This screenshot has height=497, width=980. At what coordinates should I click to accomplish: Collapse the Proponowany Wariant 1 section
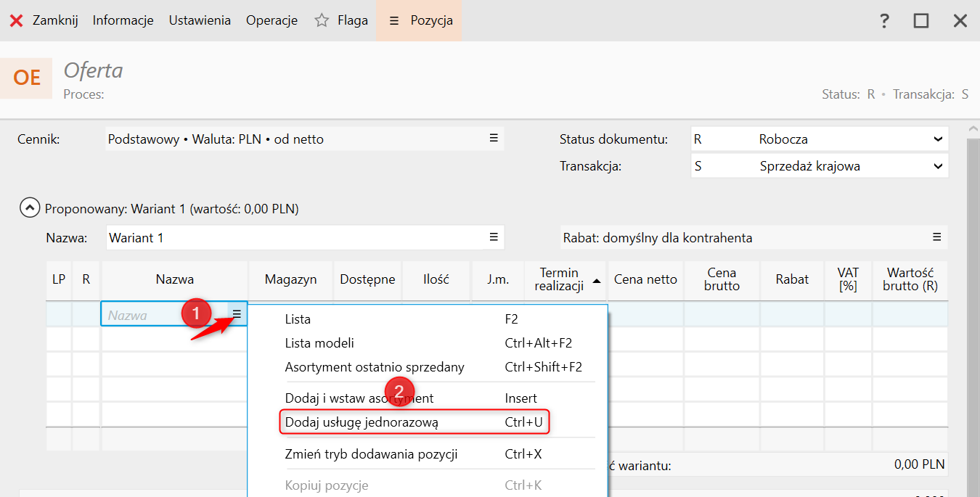(29, 208)
